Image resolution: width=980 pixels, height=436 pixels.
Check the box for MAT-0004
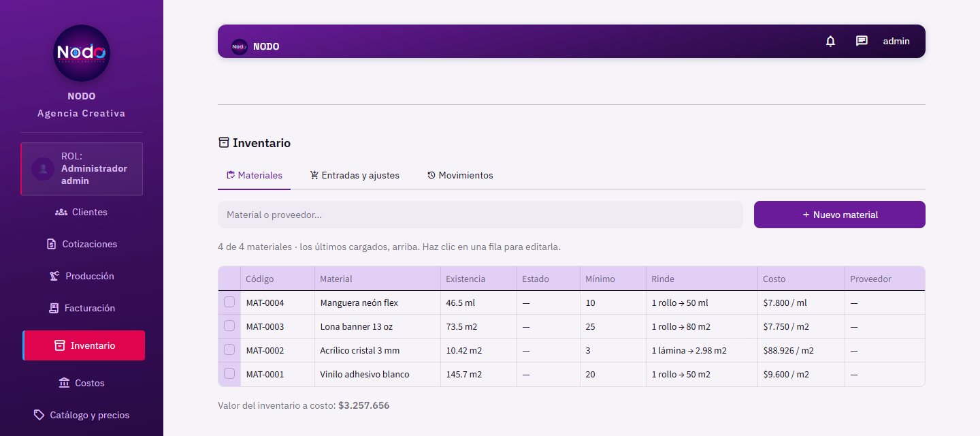point(229,302)
